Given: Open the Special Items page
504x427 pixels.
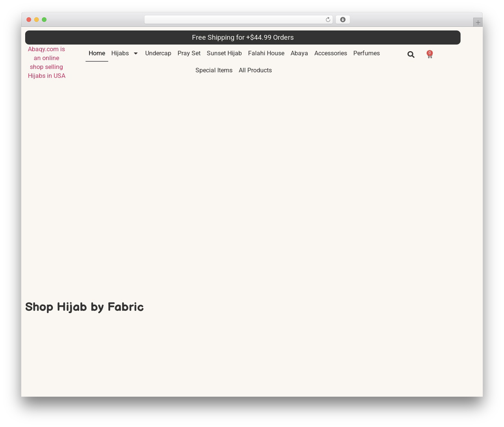Looking at the screenshot, I should [214, 70].
